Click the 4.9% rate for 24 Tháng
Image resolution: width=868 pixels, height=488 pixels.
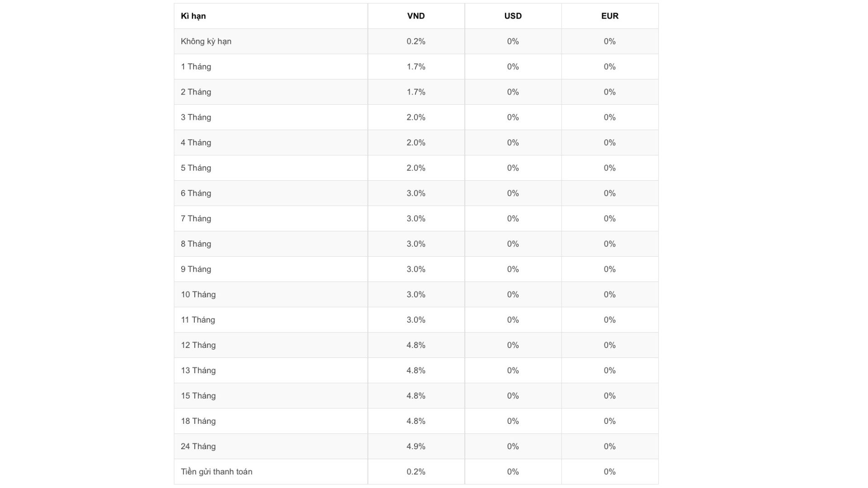(x=416, y=446)
